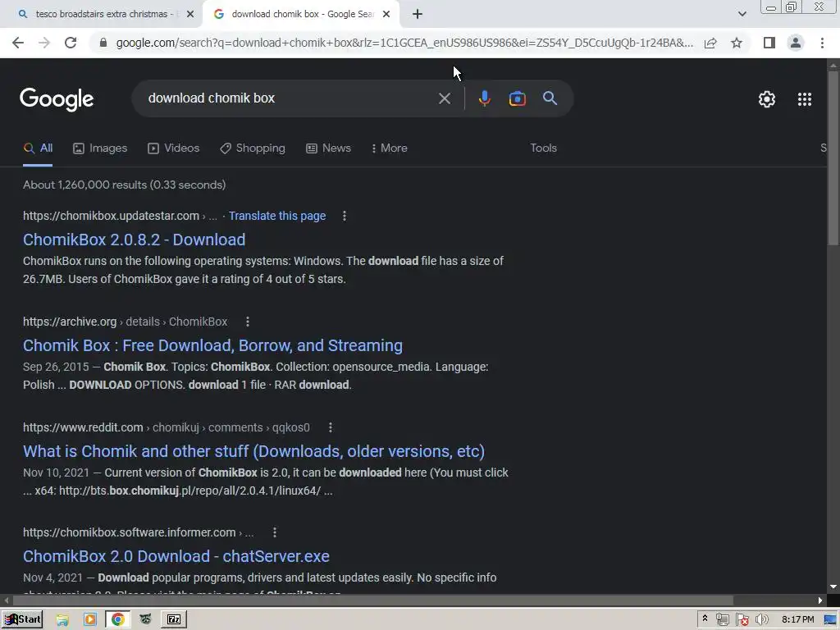Focus the search box text
Screen dimensions: 840x630
(x=211, y=98)
